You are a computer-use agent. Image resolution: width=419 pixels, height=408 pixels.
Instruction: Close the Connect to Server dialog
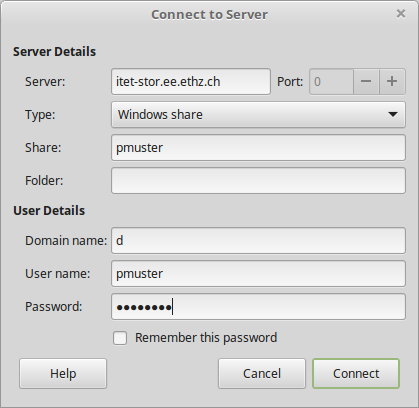tap(401, 14)
